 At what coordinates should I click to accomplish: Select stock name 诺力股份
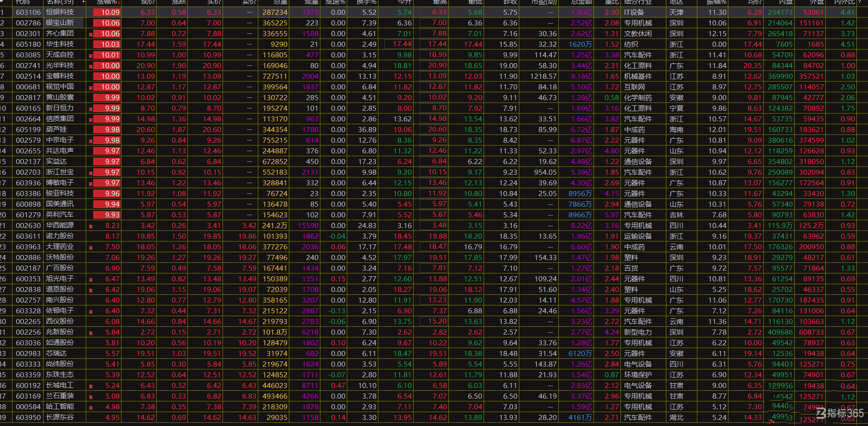click(x=60, y=236)
